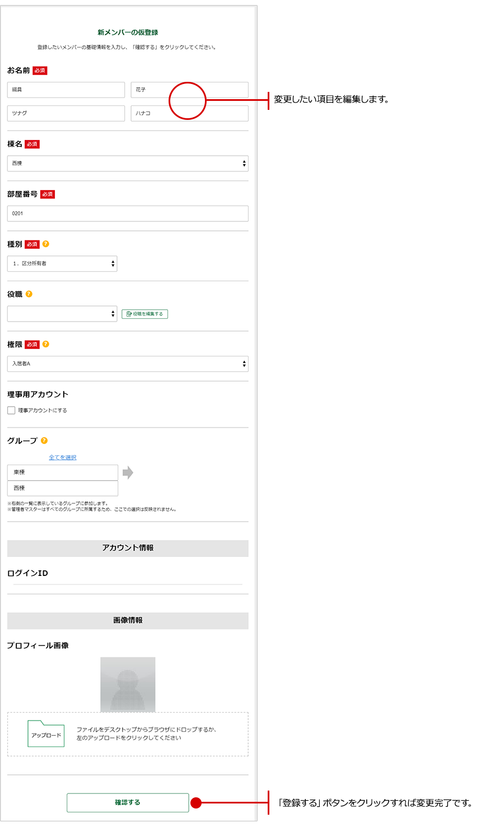Click the 部屋番号 field containing 0201
Viewport: 504px width, 827px height.
[128, 213]
